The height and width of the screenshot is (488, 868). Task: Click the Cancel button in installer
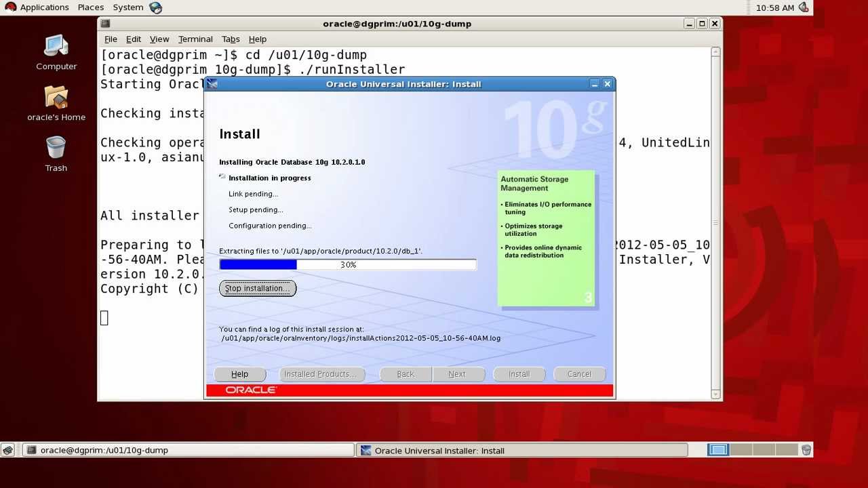point(579,374)
